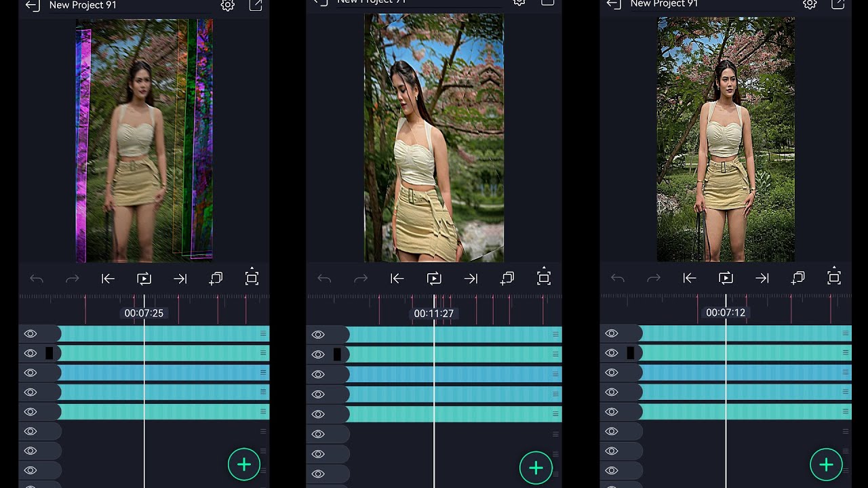Toggle third layer eye in the 00:07:25 editor
Image resolution: width=868 pixels, height=488 pixels.
pyautogui.click(x=30, y=373)
